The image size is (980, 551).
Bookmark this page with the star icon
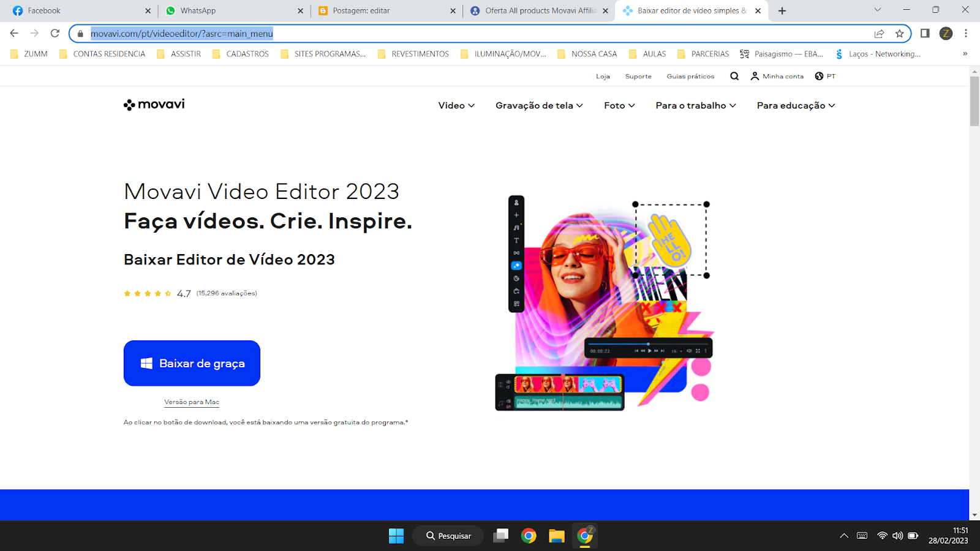point(899,34)
